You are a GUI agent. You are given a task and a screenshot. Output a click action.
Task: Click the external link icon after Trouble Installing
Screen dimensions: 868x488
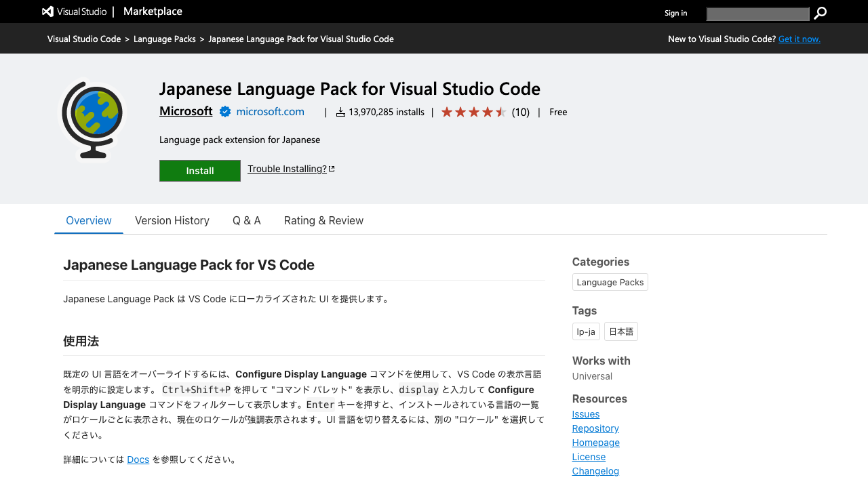331,167
